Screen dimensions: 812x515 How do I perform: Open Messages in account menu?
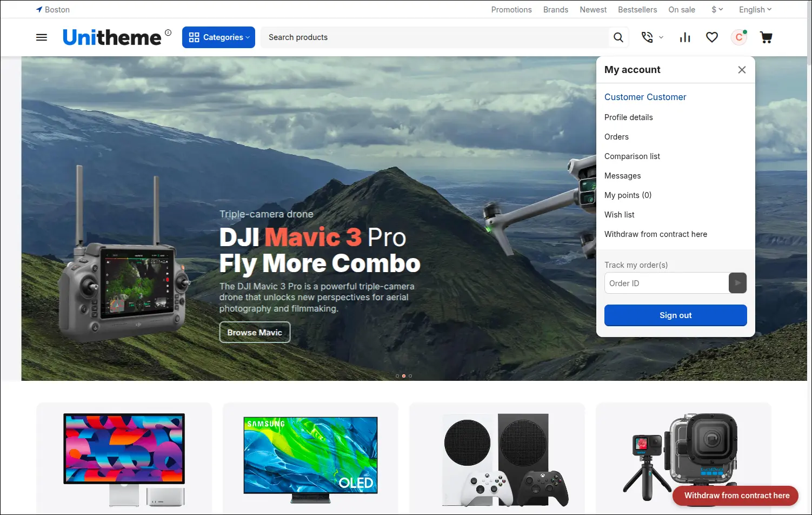point(622,176)
